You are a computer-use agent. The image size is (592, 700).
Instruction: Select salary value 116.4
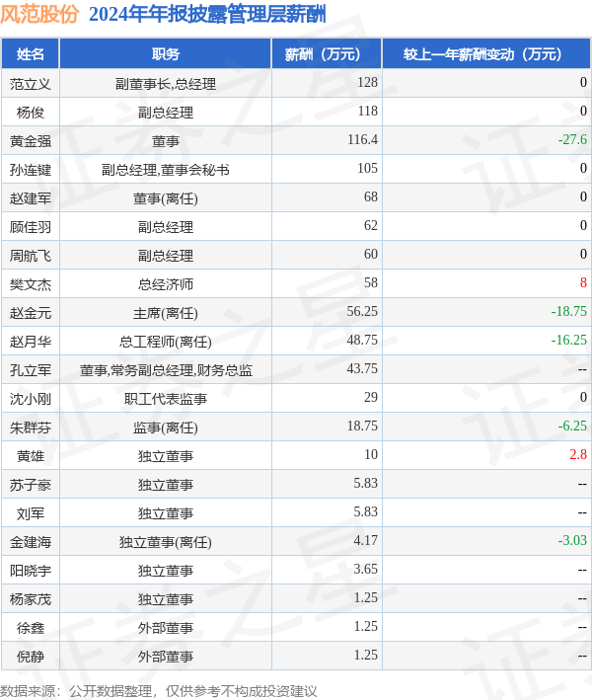[x=363, y=140]
